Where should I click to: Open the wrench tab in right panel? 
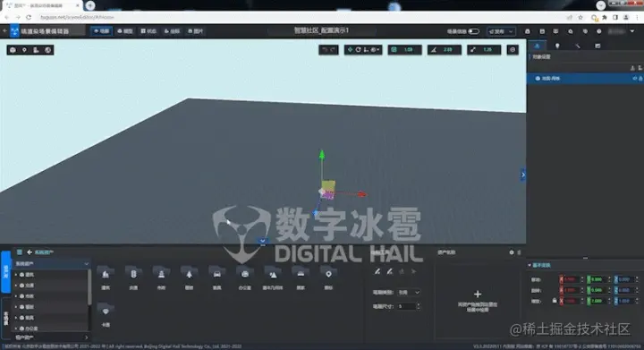(578, 46)
